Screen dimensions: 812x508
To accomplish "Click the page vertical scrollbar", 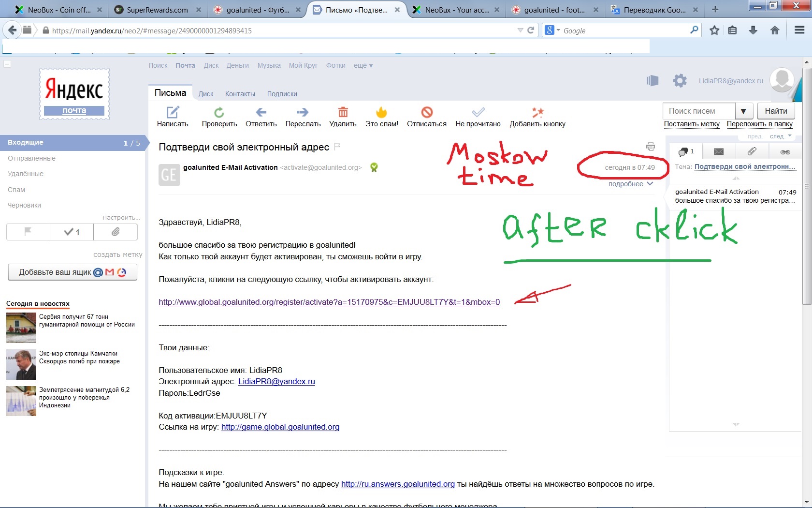I will point(806,186).
